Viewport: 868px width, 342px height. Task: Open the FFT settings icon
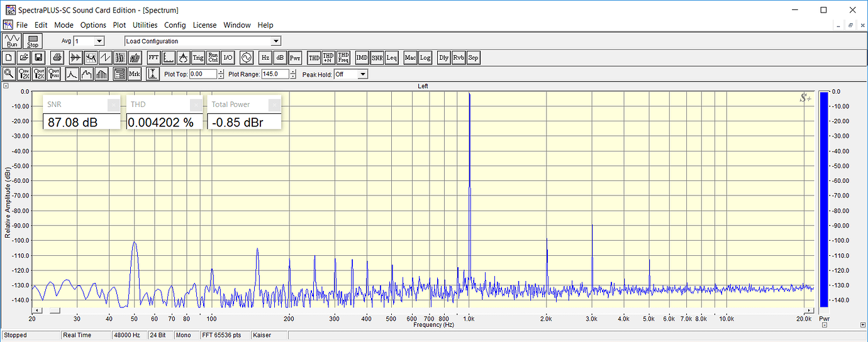tap(153, 58)
